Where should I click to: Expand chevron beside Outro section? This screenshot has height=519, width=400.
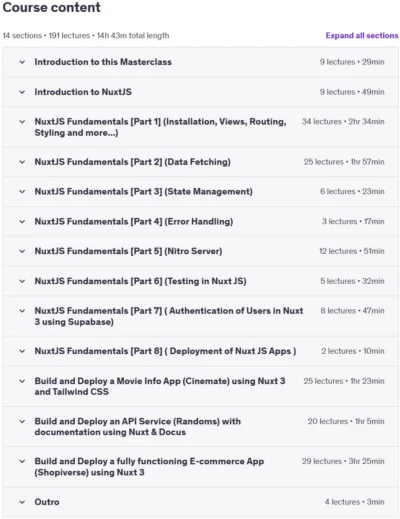[x=22, y=502]
